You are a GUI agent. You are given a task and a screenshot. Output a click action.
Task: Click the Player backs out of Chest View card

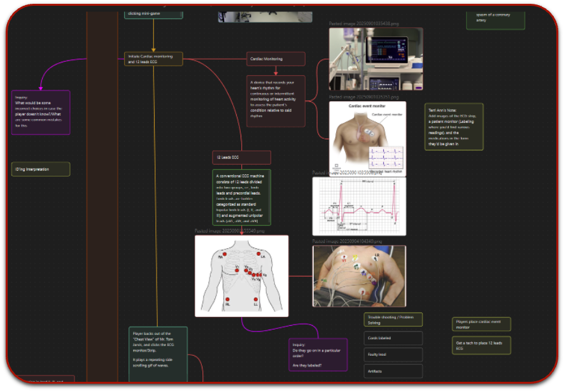(x=158, y=354)
